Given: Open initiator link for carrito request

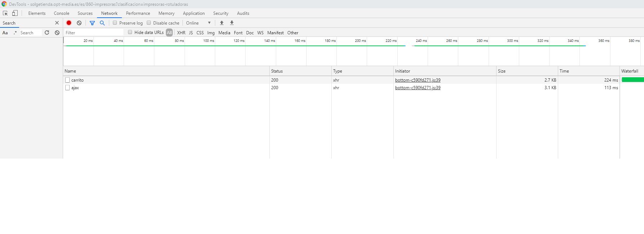Looking at the screenshot, I should tap(418, 80).
